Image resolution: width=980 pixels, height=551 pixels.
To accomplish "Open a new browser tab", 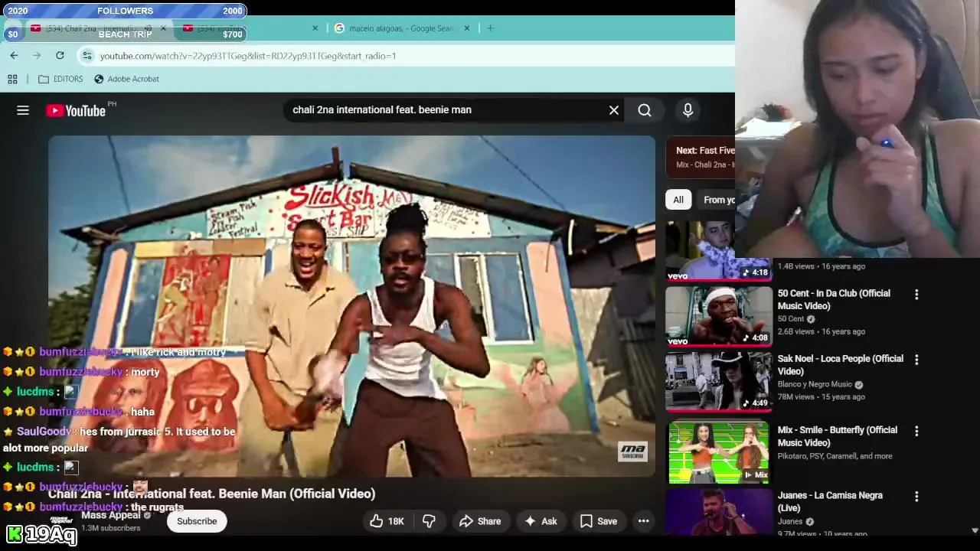I will click(x=490, y=28).
